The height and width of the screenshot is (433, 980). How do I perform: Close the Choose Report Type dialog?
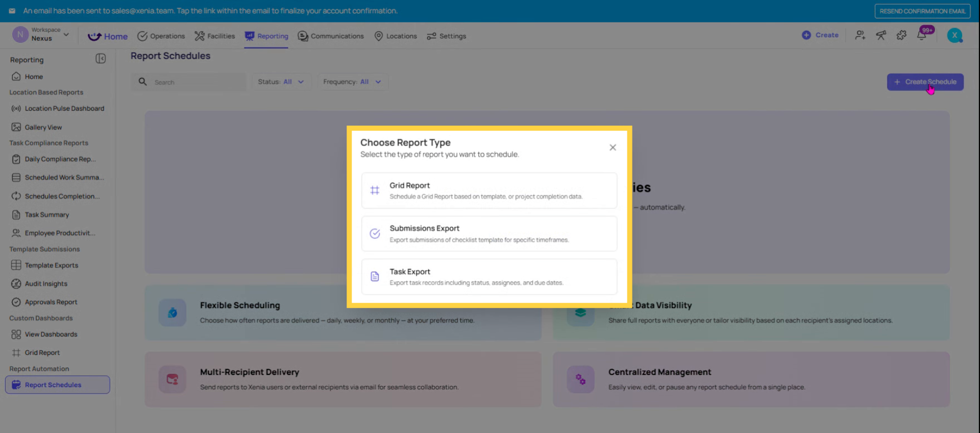(612, 148)
